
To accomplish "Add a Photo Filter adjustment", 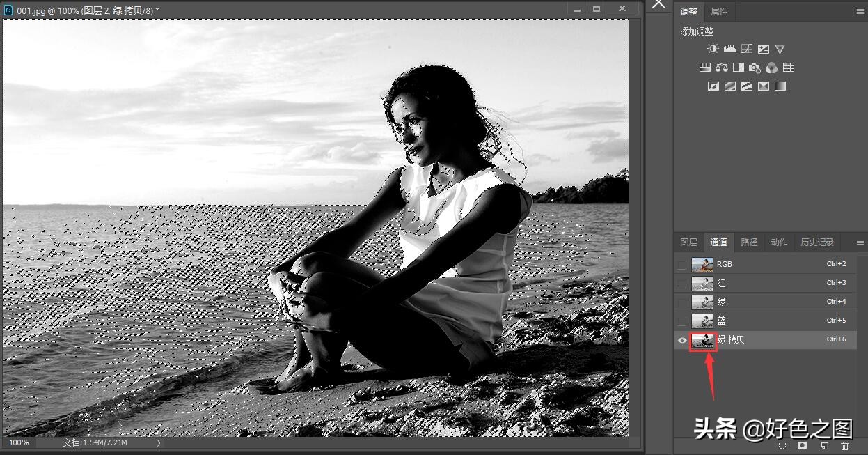I will pyautogui.click(x=755, y=68).
